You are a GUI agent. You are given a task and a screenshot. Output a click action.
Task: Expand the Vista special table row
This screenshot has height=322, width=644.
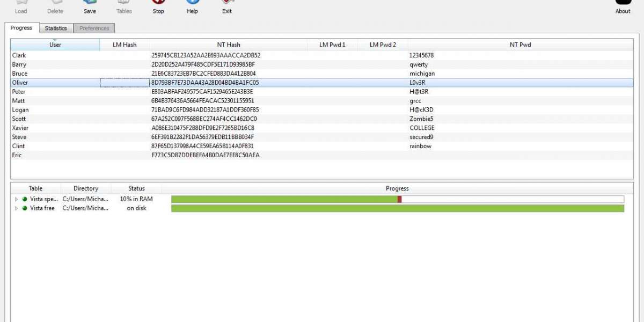(x=17, y=199)
